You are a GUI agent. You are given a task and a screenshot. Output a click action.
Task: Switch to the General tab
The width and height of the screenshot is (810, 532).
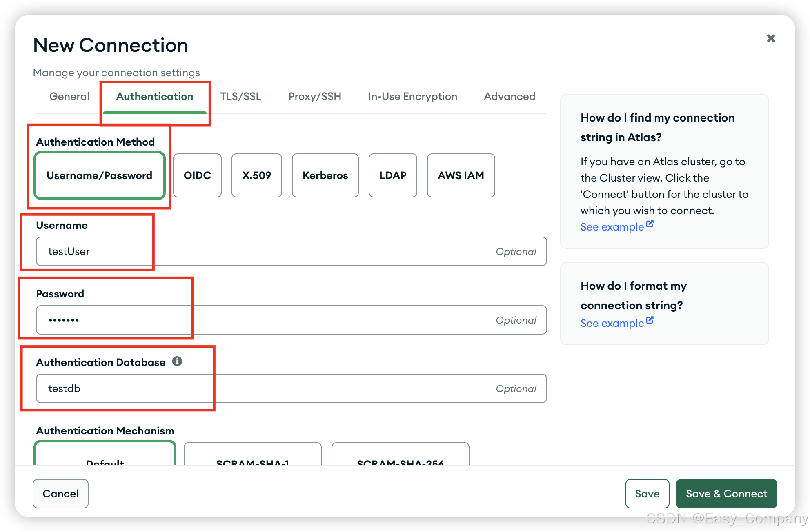69,97
